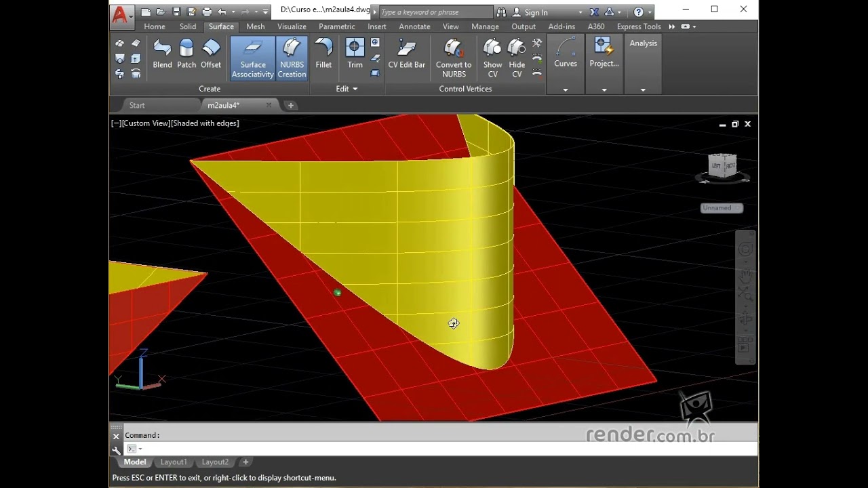The image size is (868, 488).
Task: Select the surface Trim tool
Action: coord(355,54)
